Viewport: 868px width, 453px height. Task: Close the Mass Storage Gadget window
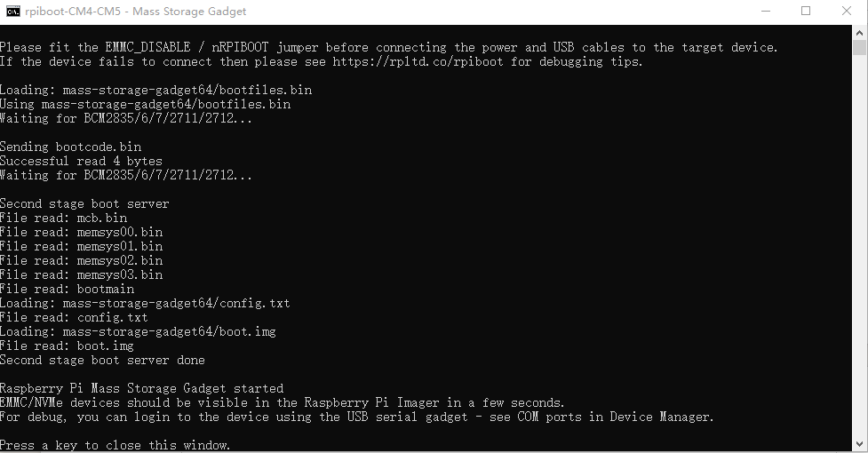[x=847, y=12]
